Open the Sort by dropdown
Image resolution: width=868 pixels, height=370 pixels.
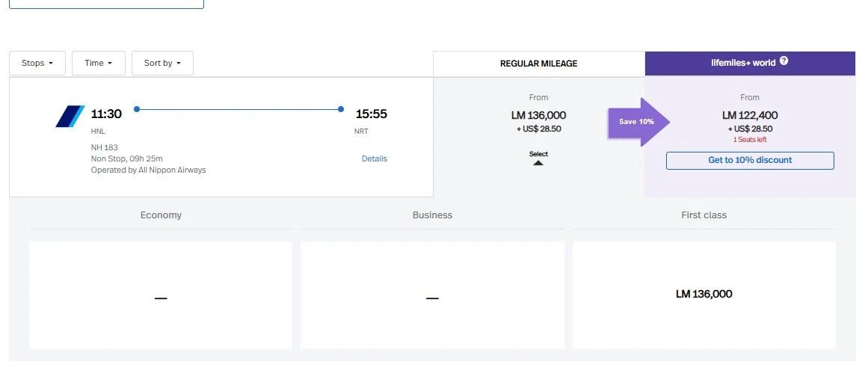coord(162,64)
